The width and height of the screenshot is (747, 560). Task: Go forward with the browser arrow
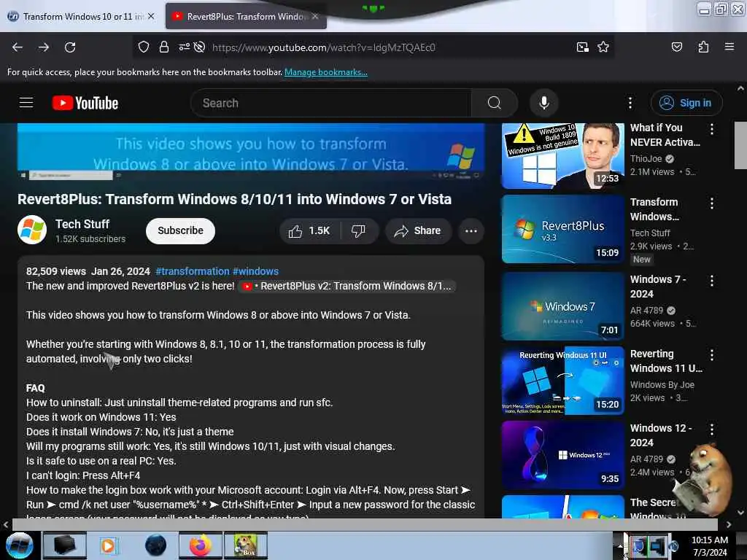click(44, 47)
